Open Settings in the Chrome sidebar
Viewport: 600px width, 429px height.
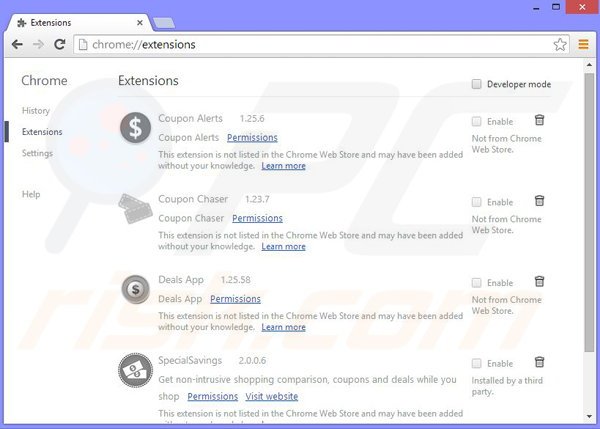click(38, 153)
